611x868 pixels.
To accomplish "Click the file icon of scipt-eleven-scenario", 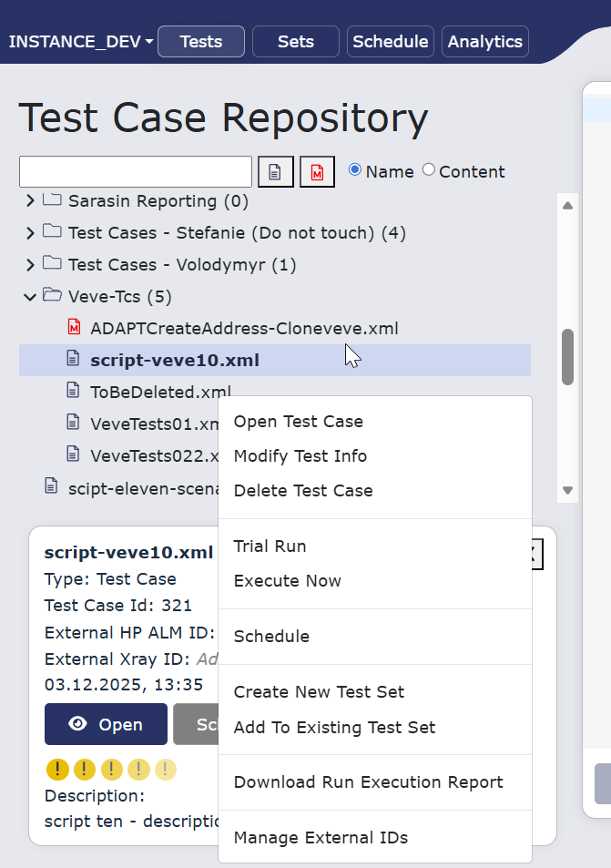I will pos(51,486).
